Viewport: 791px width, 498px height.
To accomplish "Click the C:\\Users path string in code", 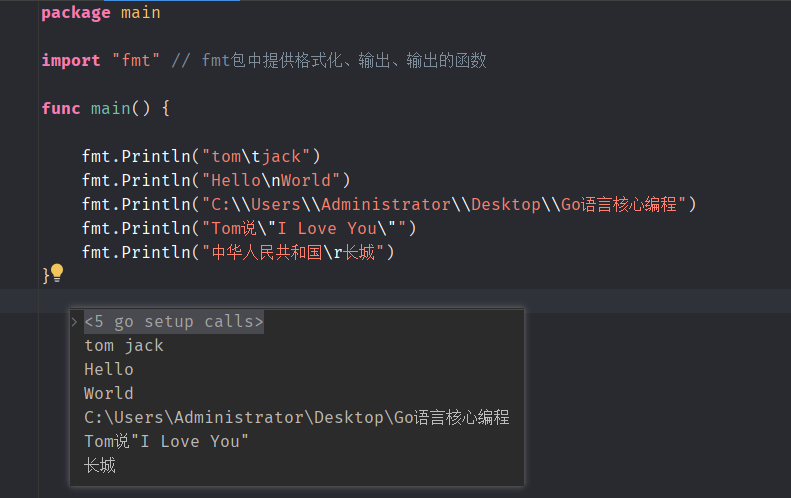I will [x=444, y=204].
